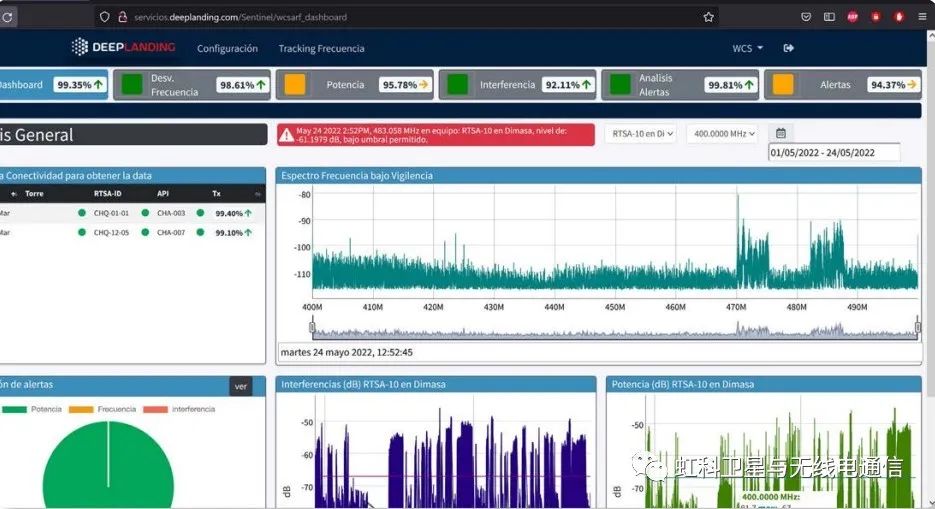Click the 98.61% value badge
The image size is (935, 509).
243,85
